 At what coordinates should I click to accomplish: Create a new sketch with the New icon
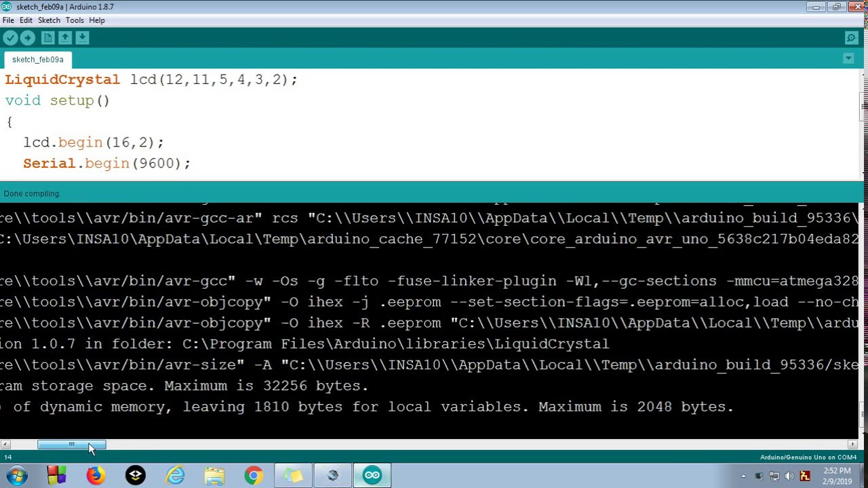click(x=47, y=38)
